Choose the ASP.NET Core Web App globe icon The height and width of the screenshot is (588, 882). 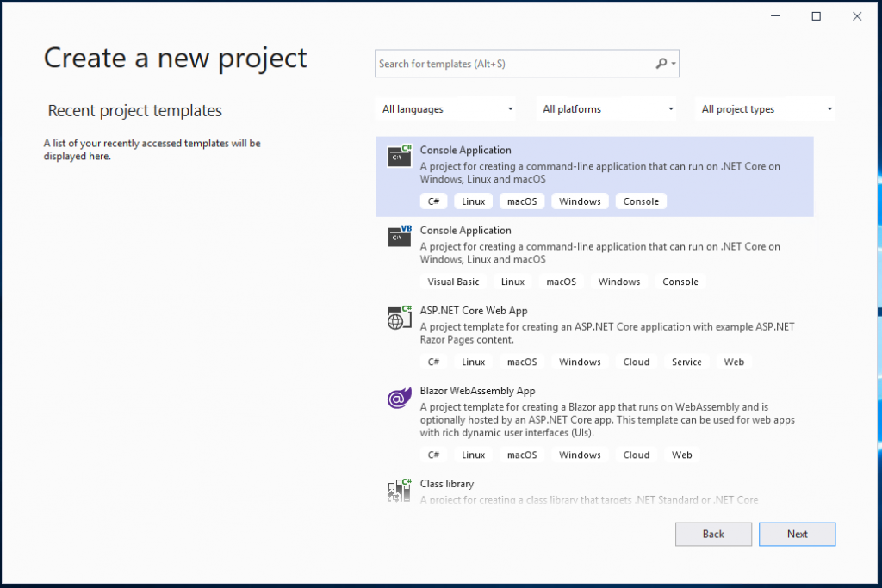400,318
